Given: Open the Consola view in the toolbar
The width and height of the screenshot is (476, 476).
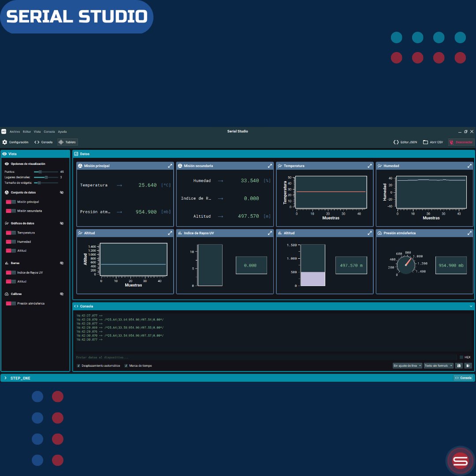Looking at the screenshot, I should 43,142.
